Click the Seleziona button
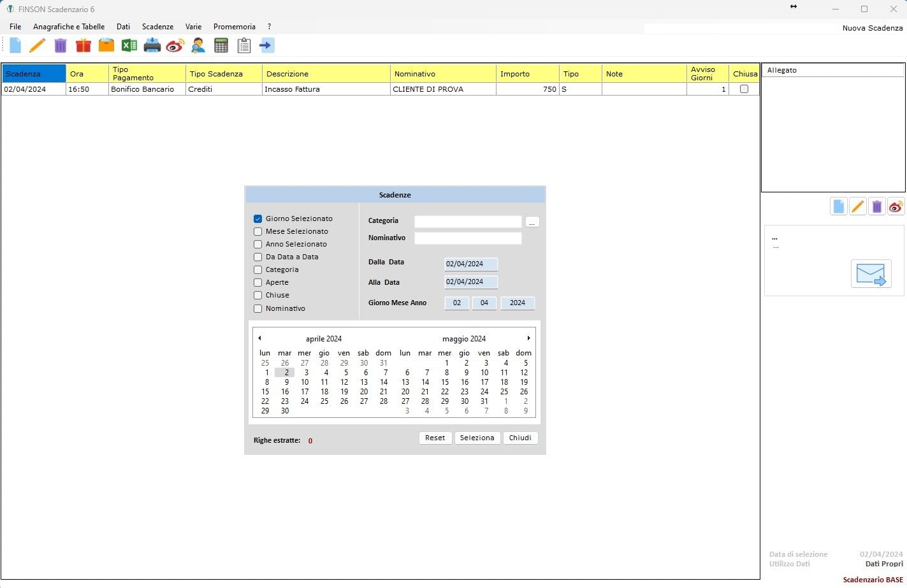 point(477,438)
